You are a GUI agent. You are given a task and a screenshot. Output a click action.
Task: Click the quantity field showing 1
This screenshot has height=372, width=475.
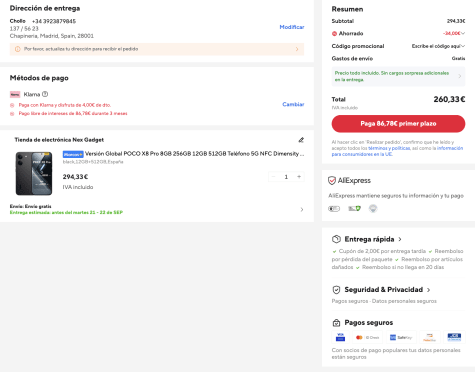point(286,177)
